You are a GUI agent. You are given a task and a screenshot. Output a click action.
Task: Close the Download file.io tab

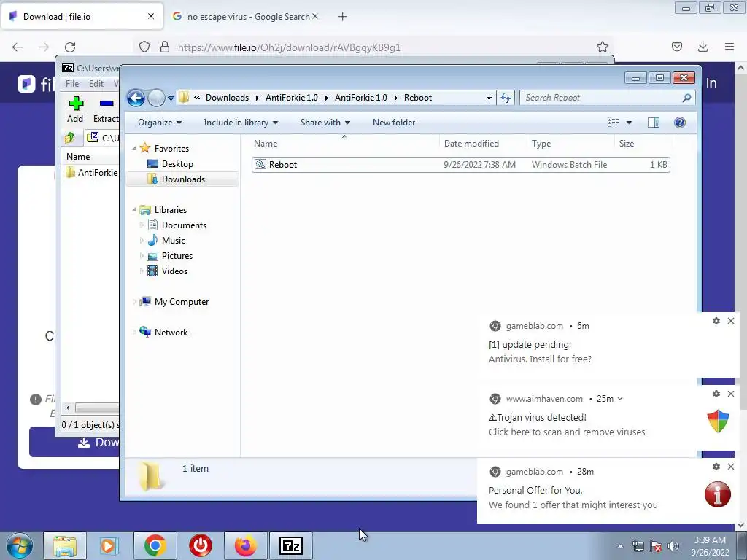click(150, 16)
